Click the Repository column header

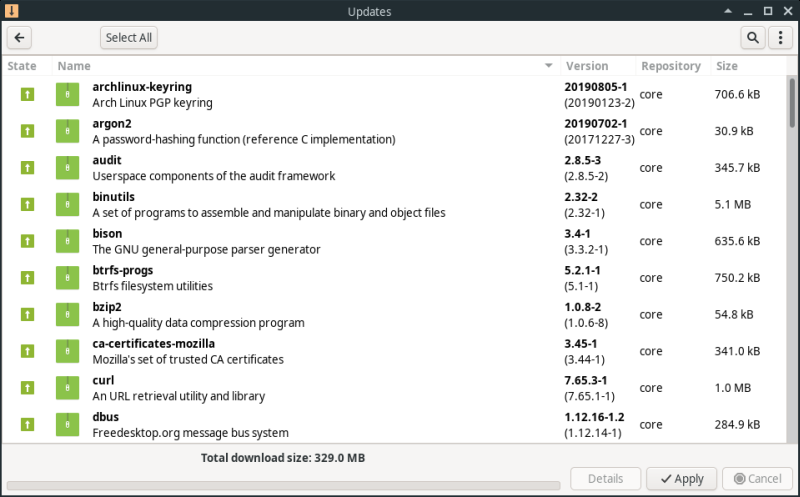(670, 66)
